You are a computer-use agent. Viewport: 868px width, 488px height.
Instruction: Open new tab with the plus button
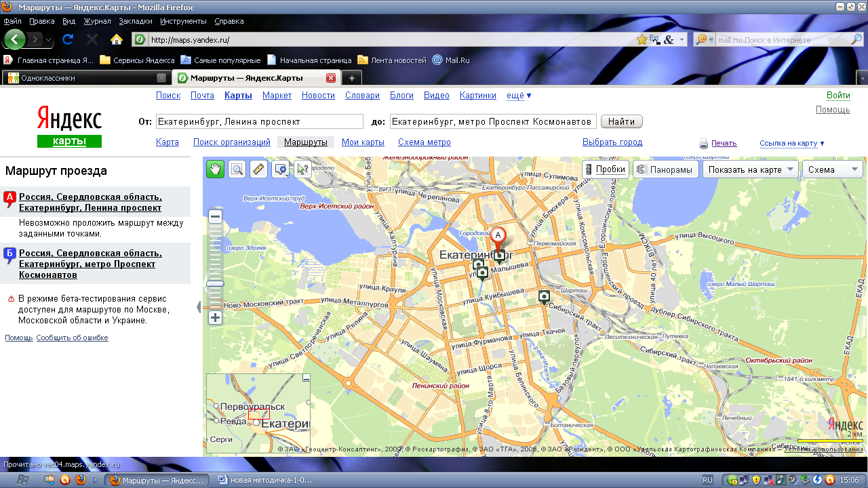[351, 78]
